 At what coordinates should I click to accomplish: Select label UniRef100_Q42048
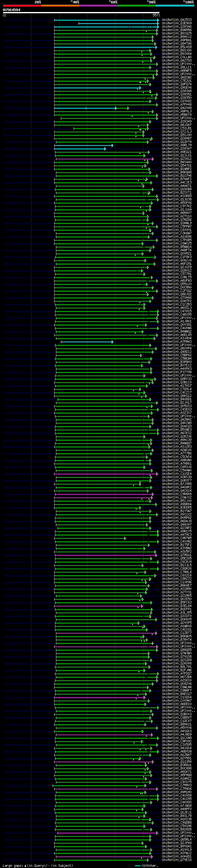click(177, 108)
